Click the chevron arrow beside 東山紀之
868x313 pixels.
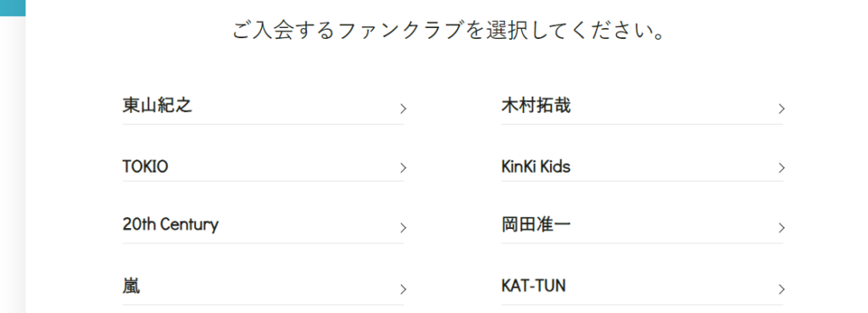pyautogui.click(x=403, y=109)
